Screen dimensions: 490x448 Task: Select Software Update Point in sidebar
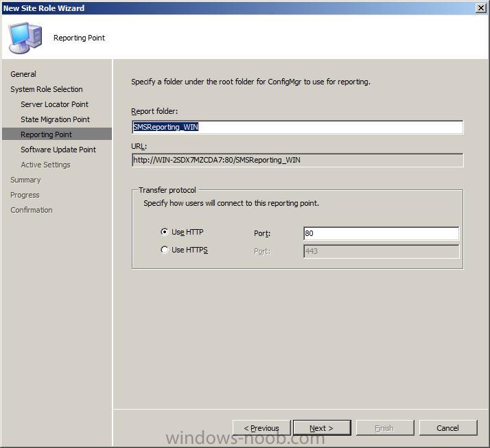pyautogui.click(x=58, y=150)
